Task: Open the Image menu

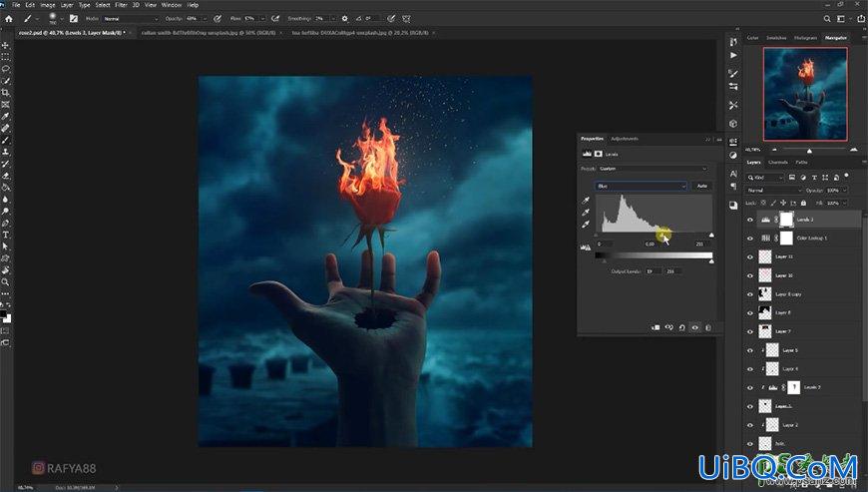Action: point(48,4)
